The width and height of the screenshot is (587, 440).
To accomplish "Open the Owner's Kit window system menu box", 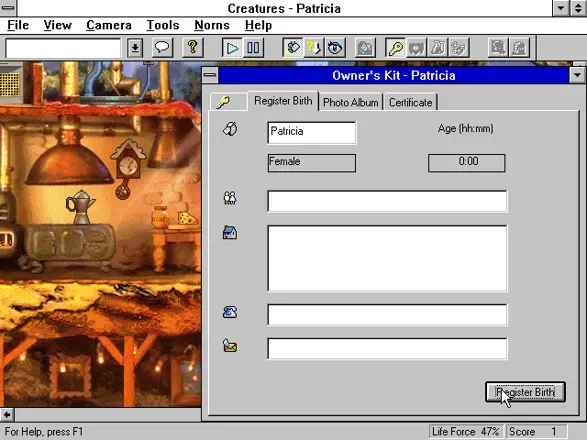I will point(210,75).
